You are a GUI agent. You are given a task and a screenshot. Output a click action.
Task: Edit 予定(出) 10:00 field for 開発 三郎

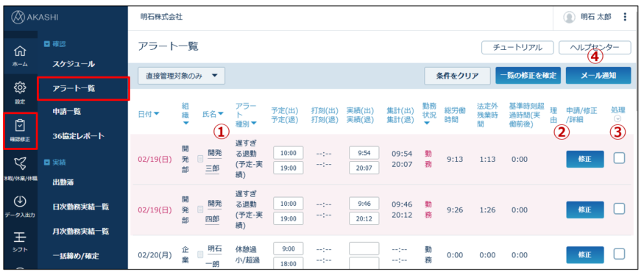[288, 152]
